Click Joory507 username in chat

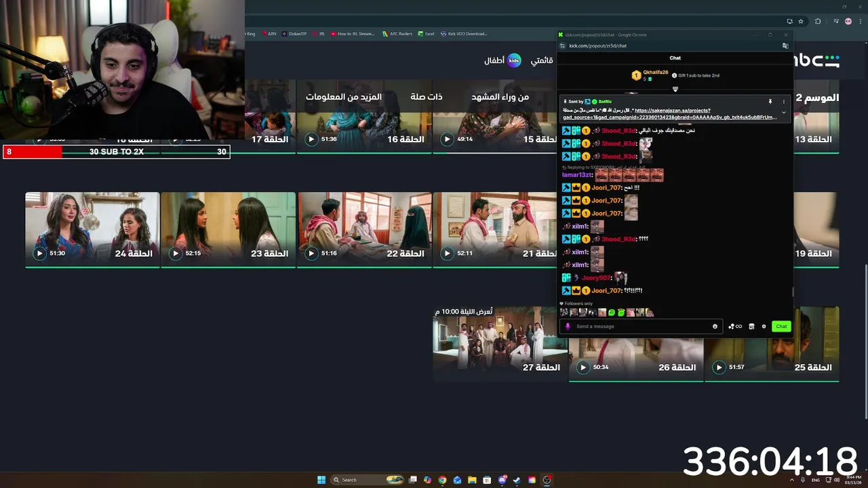[596, 278]
